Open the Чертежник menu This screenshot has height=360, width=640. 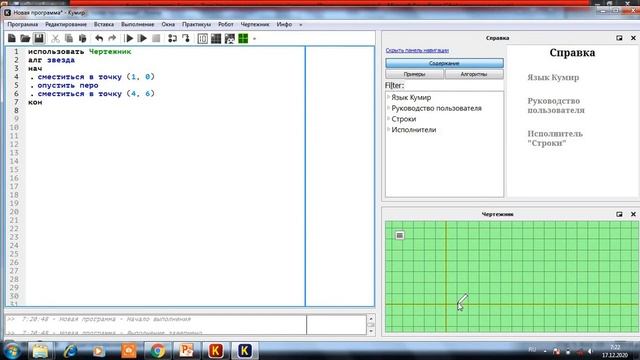coord(255,24)
